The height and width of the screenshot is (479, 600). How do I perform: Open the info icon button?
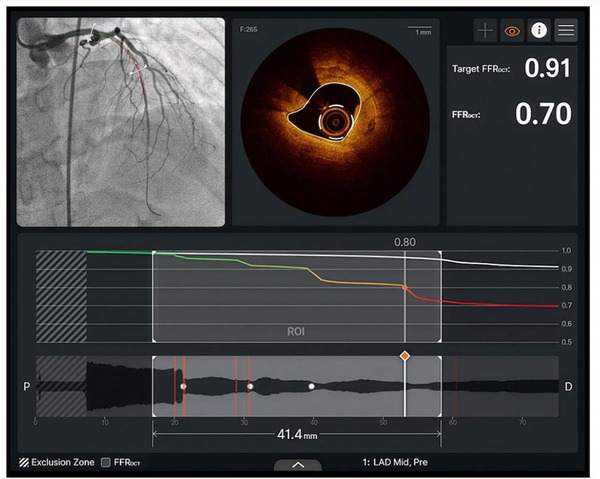[539, 30]
